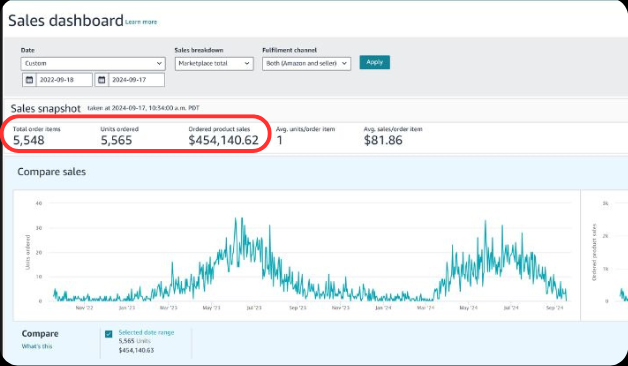This screenshot has width=628, height=366.
Task: Click the Jan '24 axis label
Action: [383, 308]
